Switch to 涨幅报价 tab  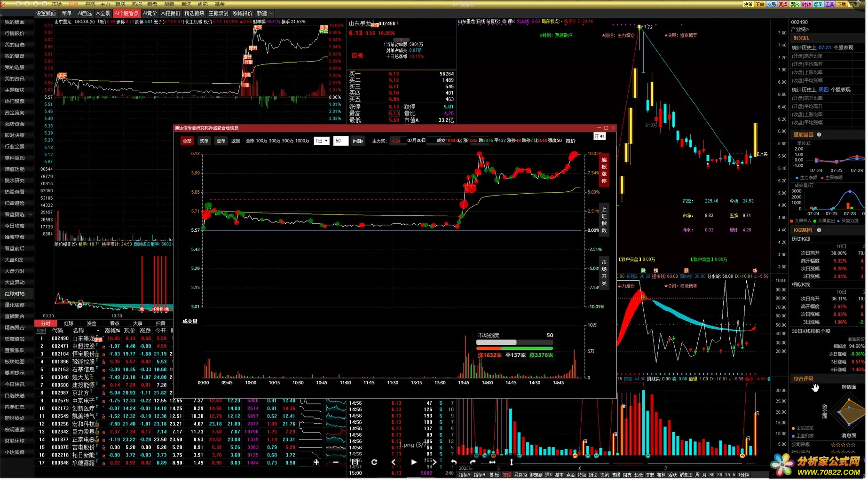pyautogui.click(x=243, y=13)
